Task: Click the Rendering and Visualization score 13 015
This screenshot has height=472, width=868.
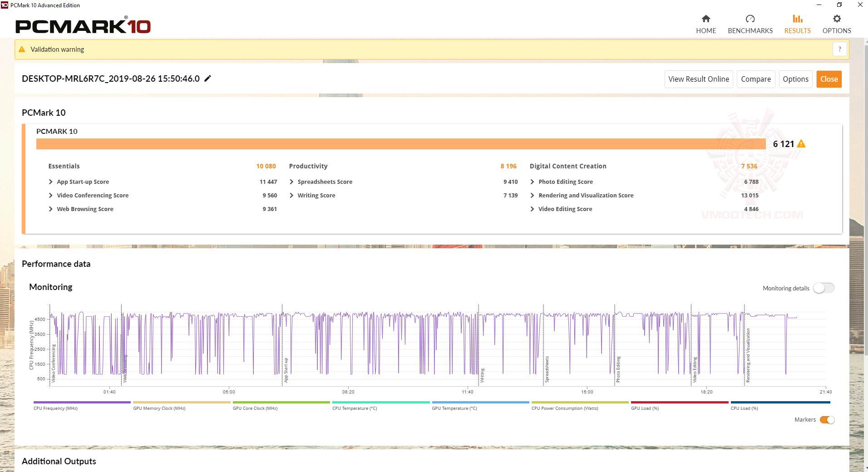Action: [x=750, y=195]
